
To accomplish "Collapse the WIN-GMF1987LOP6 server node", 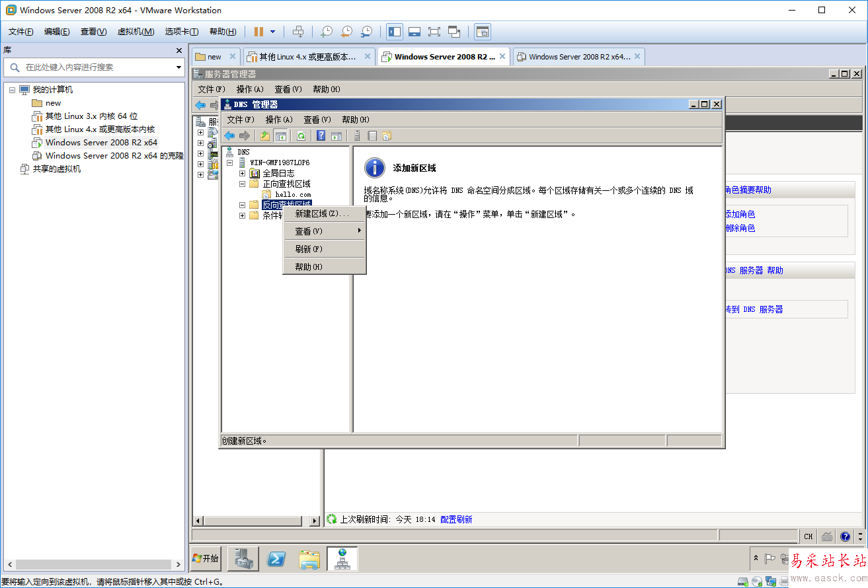I will (229, 163).
